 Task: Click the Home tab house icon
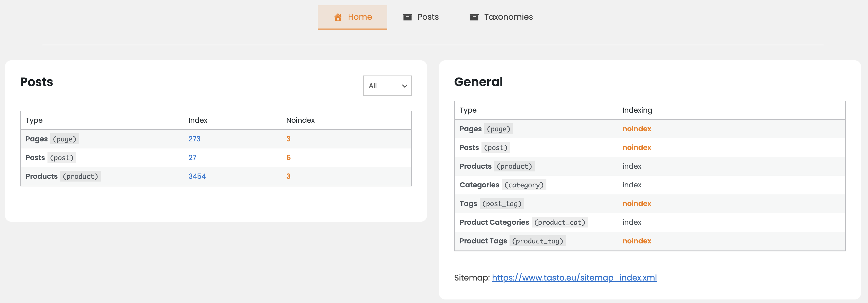point(338,17)
